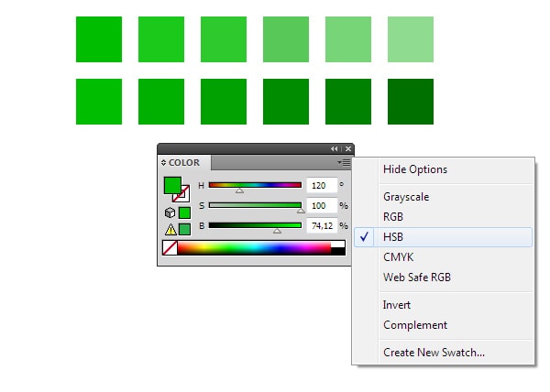Click the web-safe green swatch beside the cube
Viewport: 550px width, 392px height.
(184, 212)
